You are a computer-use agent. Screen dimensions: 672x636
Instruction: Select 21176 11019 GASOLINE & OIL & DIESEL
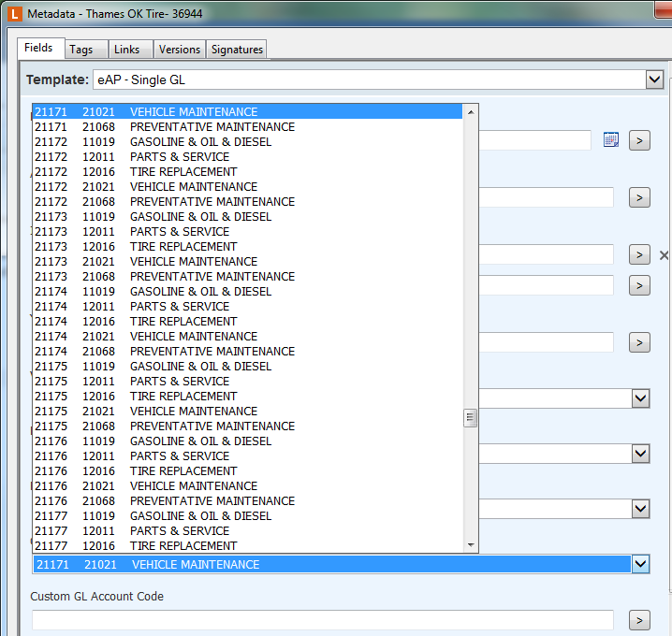248,441
